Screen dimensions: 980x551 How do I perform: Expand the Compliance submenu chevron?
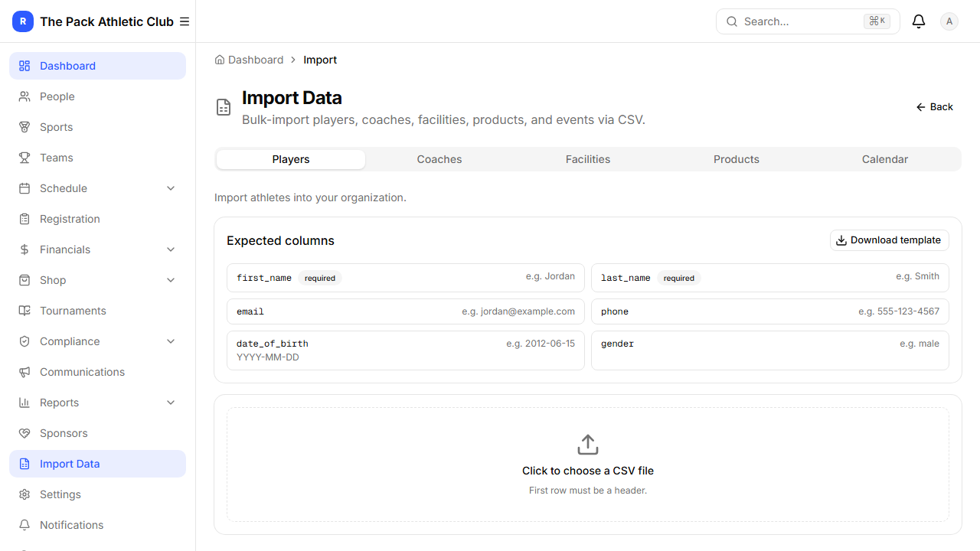[171, 341]
